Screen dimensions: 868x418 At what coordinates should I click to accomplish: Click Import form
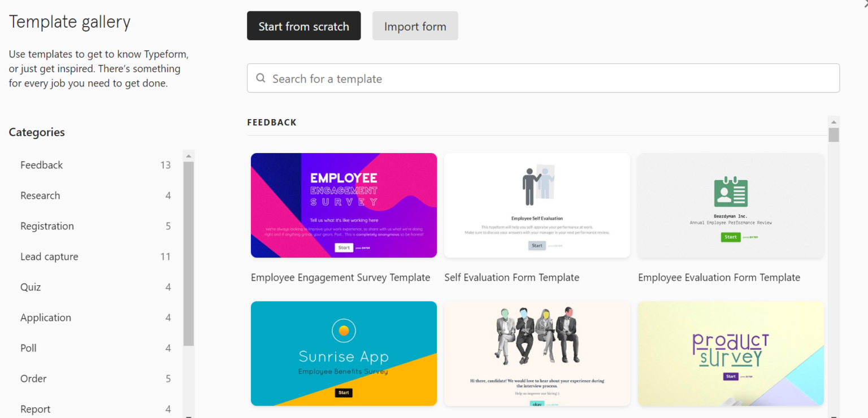pyautogui.click(x=415, y=25)
